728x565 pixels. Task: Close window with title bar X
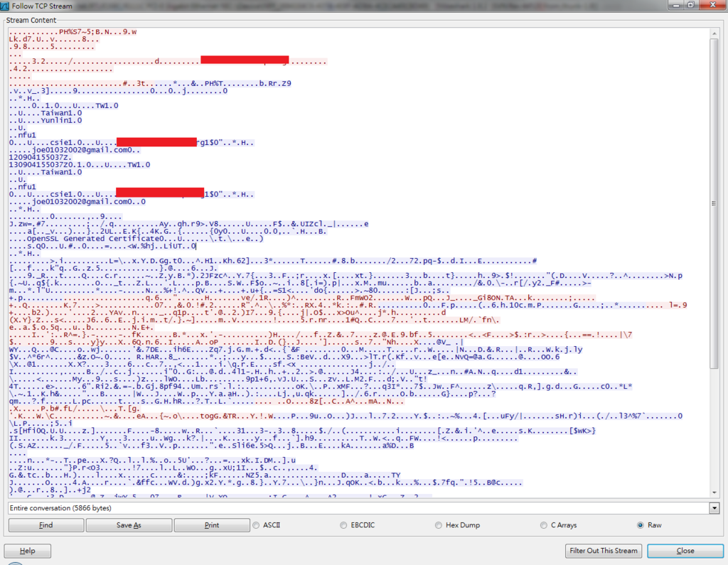coord(712,5)
